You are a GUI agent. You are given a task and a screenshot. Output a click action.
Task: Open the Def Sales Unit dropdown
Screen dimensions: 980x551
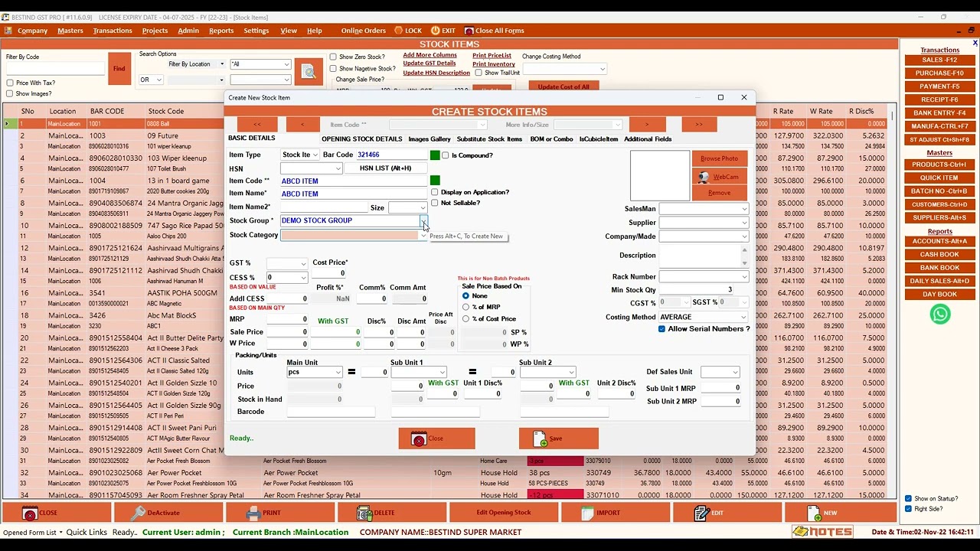pos(735,372)
